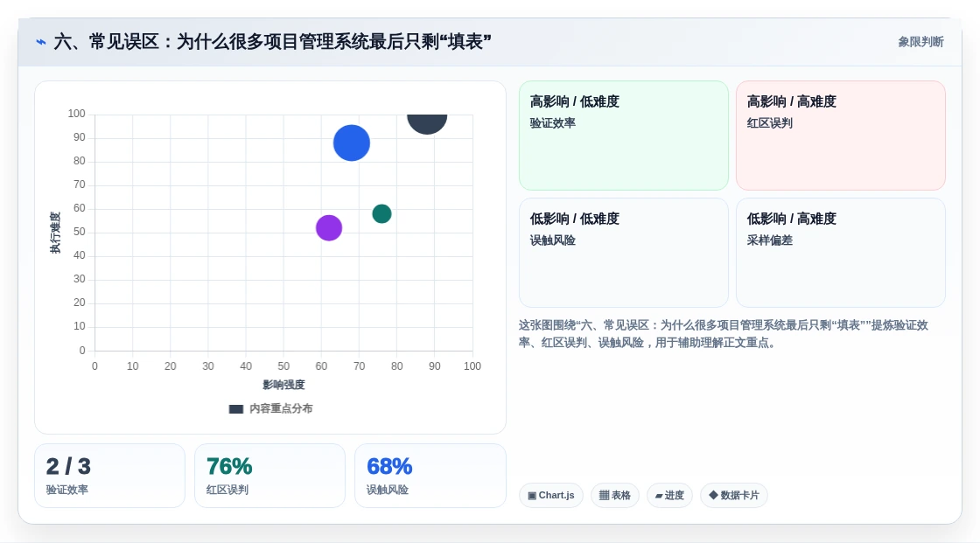Click the 误触风险 text in the quadrant card
The width and height of the screenshot is (980, 543).
[552, 240]
